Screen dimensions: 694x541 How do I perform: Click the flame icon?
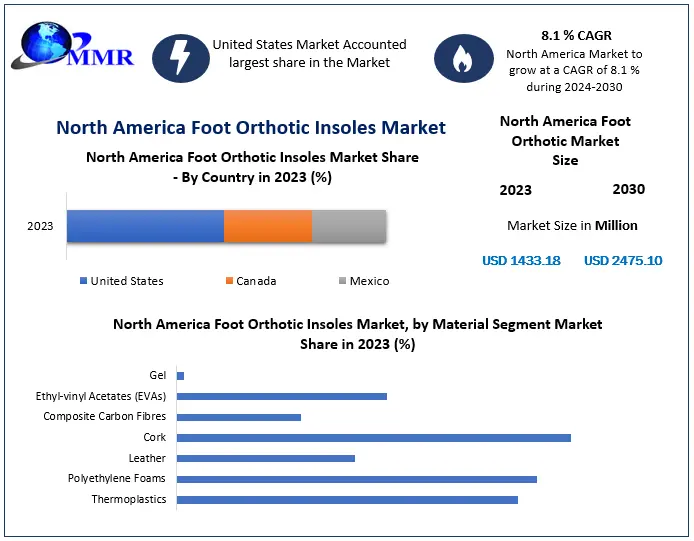pos(463,59)
